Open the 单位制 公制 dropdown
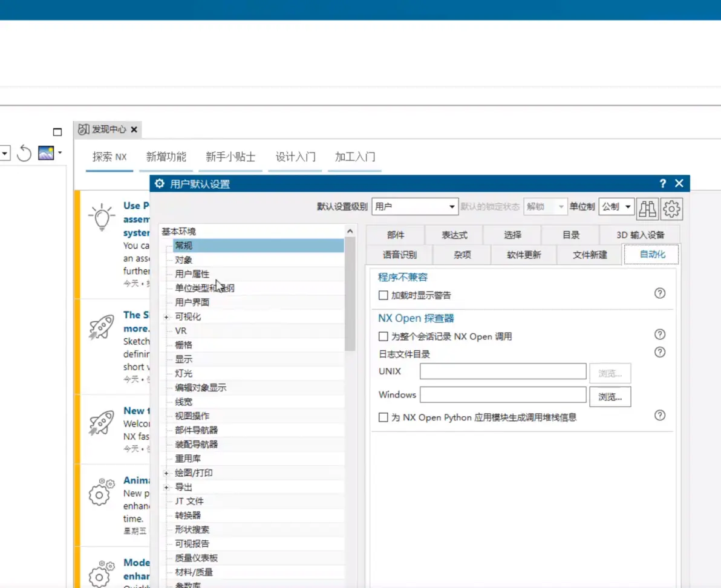Viewport: 721px width, 588px height. coord(616,206)
